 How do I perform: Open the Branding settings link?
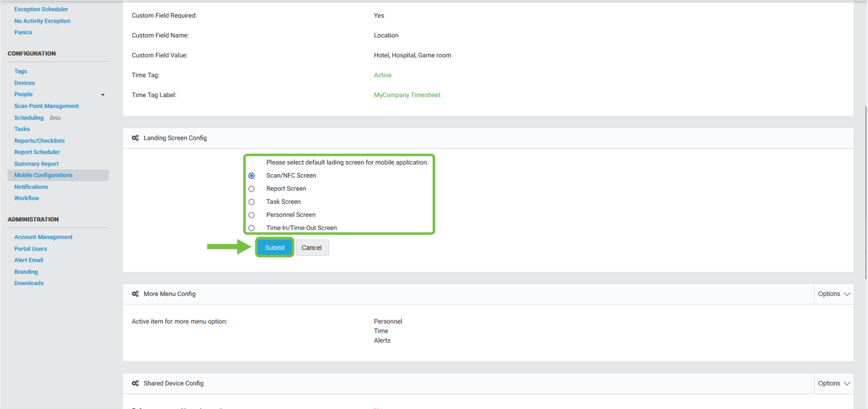point(26,272)
